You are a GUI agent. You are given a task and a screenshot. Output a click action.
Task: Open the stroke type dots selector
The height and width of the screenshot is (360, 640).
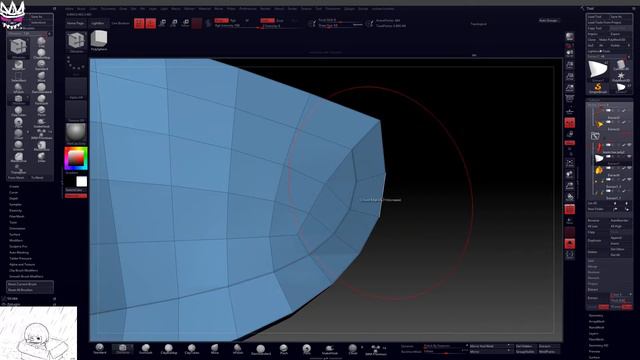[76, 65]
